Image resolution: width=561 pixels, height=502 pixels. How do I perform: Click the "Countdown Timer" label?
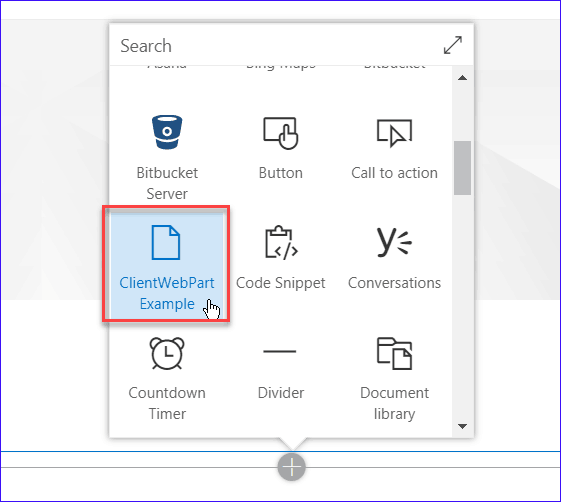pyautogui.click(x=167, y=403)
